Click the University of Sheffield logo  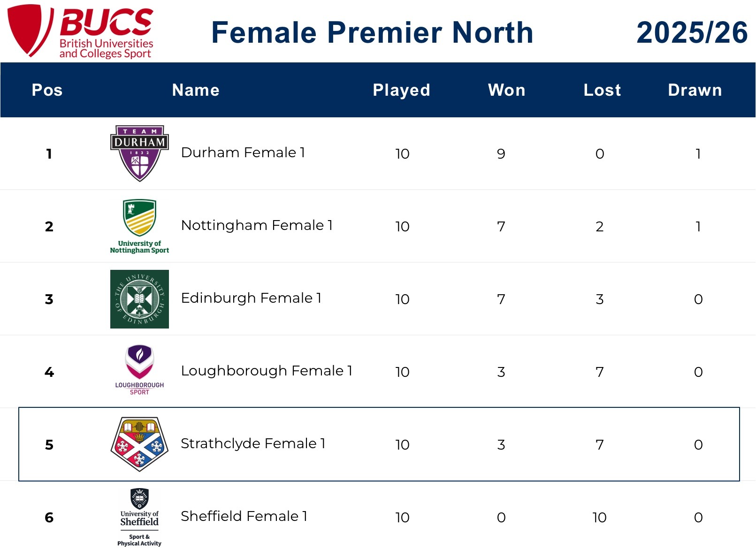tap(139, 517)
